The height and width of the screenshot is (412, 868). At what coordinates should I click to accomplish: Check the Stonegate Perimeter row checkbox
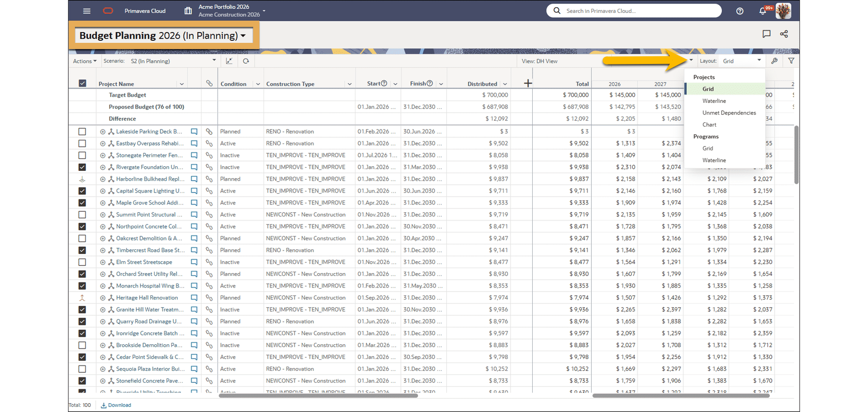82,155
